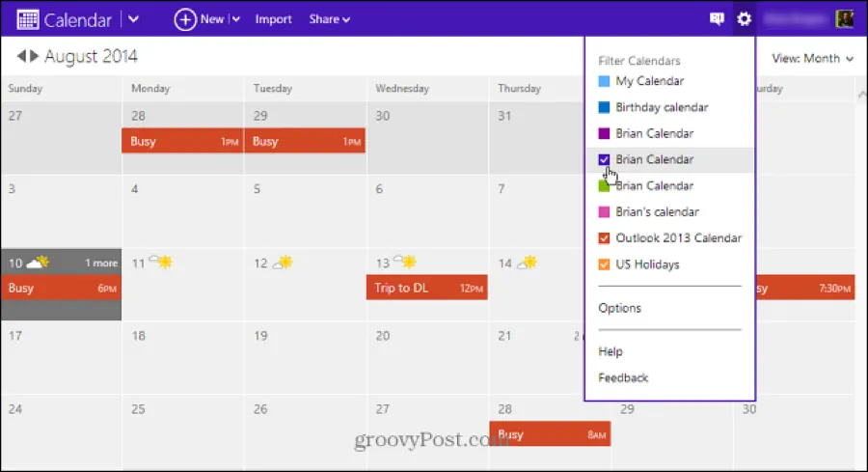Open Busy 8AM event on Thursday 28
This screenshot has height=472, width=868.
click(x=550, y=434)
